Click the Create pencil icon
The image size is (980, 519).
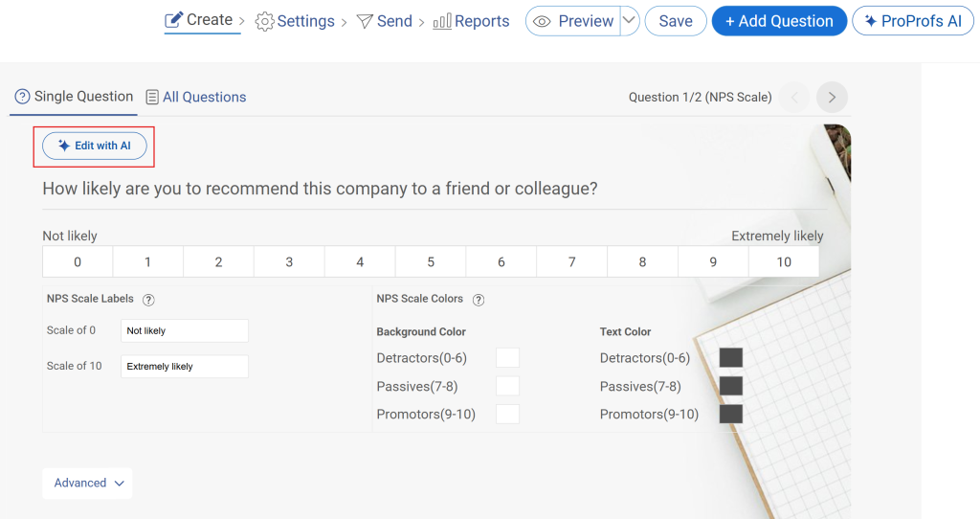pyautogui.click(x=173, y=20)
